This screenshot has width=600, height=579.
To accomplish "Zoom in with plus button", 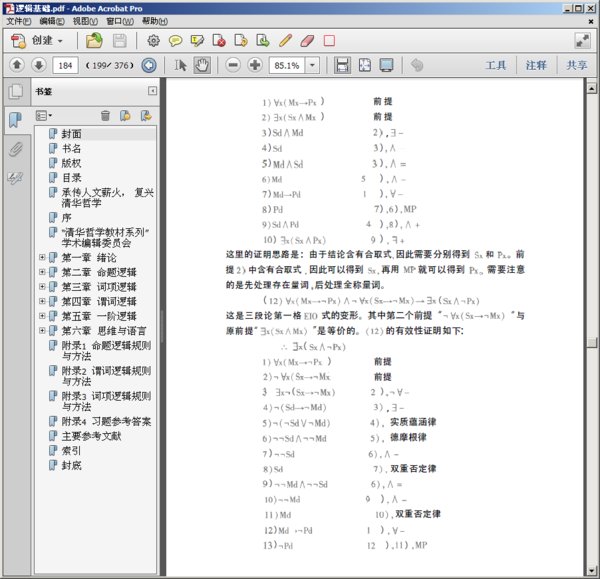I will coord(255,65).
